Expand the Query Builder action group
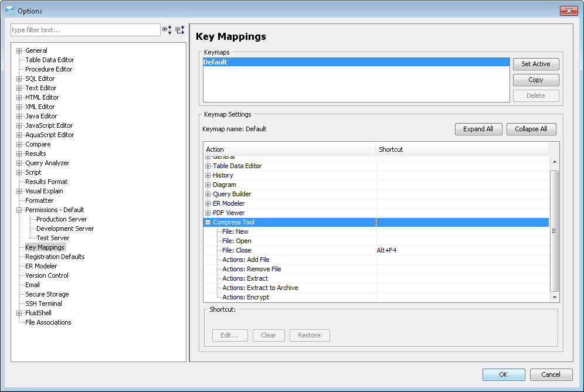The image size is (584, 392). click(x=208, y=195)
